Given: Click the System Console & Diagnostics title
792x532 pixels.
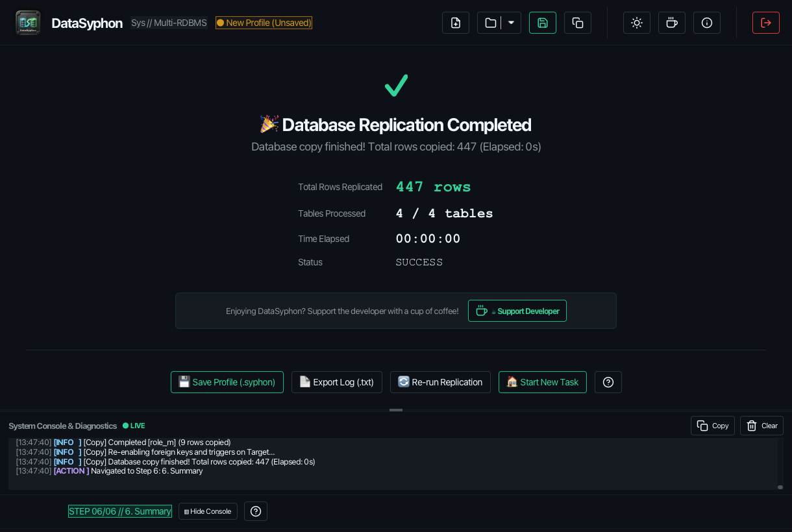Looking at the screenshot, I should click(63, 426).
